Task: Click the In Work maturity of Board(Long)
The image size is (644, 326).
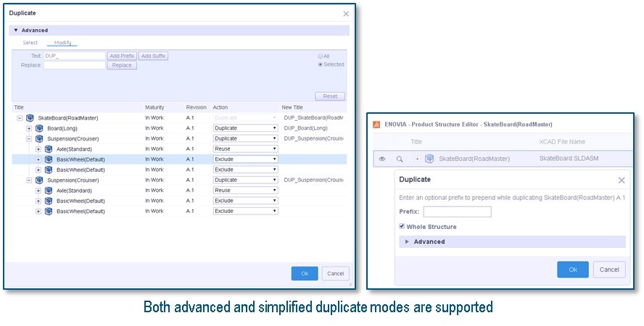Action: pyautogui.click(x=154, y=128)
